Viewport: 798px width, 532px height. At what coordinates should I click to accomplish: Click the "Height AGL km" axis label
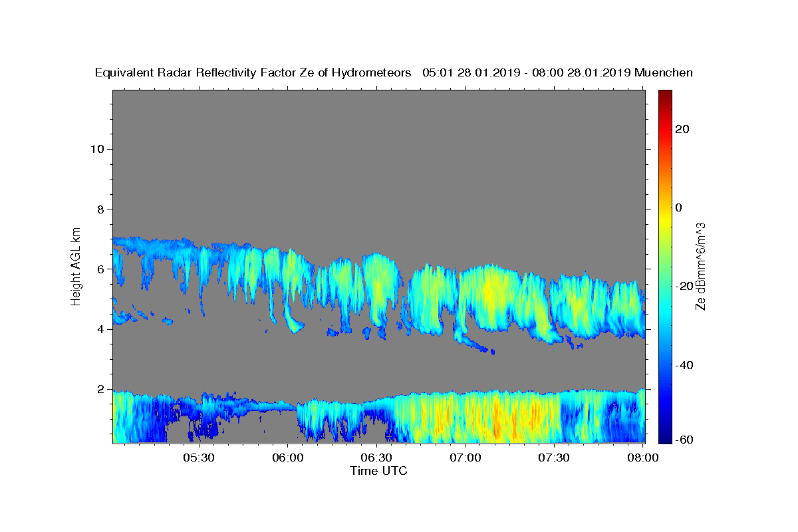[x=76, y=265]
